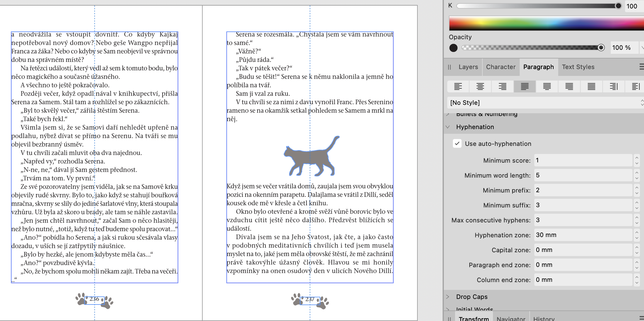The height and width of the screenshot is (321, 644).
Task: Open the [No Style] paragraph style dropdown
Action: [545, 103]
